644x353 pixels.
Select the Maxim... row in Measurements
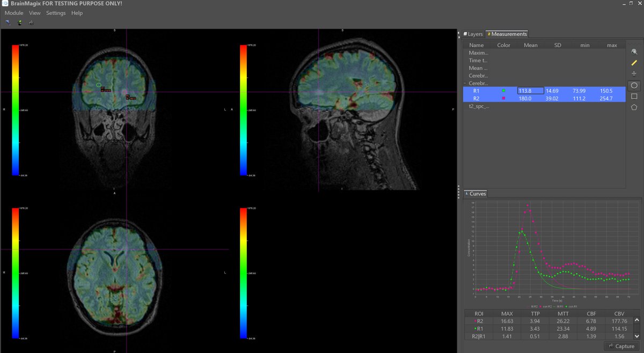(544, 53)
